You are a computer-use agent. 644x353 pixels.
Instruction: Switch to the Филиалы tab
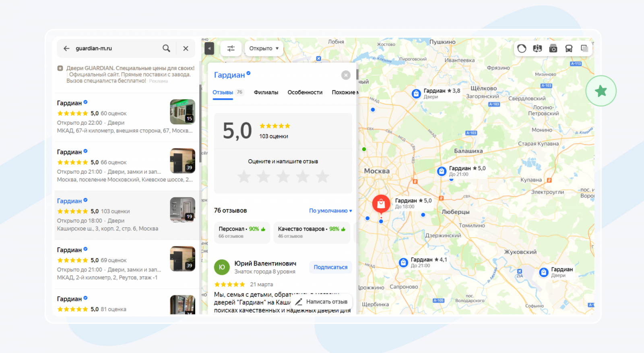266,92
